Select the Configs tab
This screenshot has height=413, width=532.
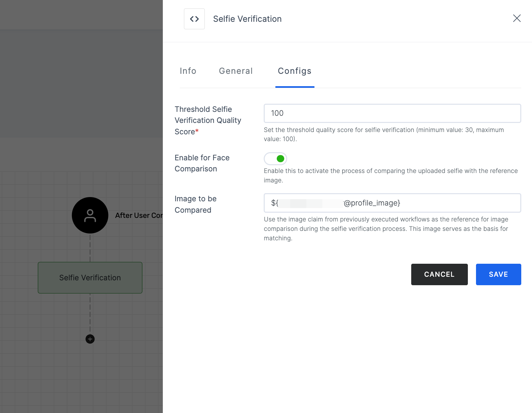295,71
